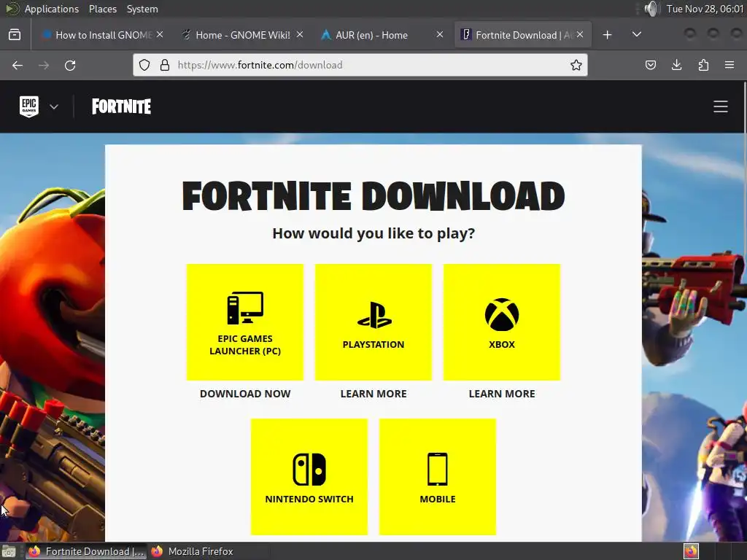Open a new tab with plus button
This screenshot has height=560, width=747.
607,35
